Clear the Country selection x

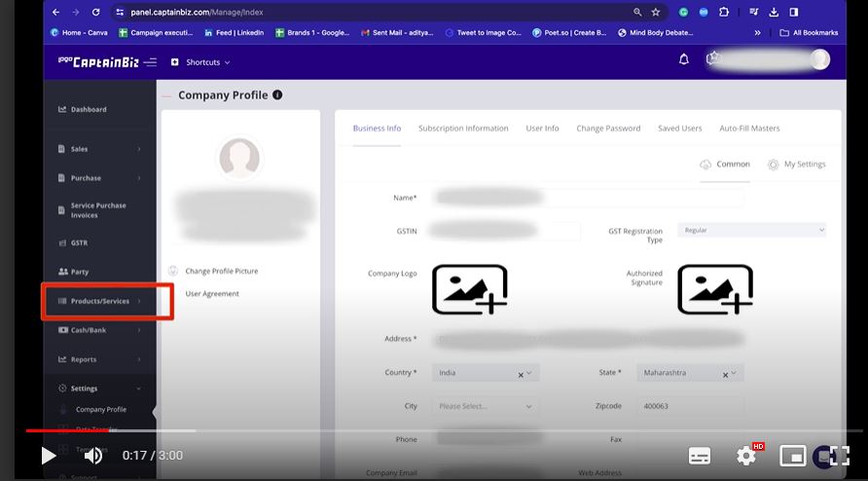(521, 375)
